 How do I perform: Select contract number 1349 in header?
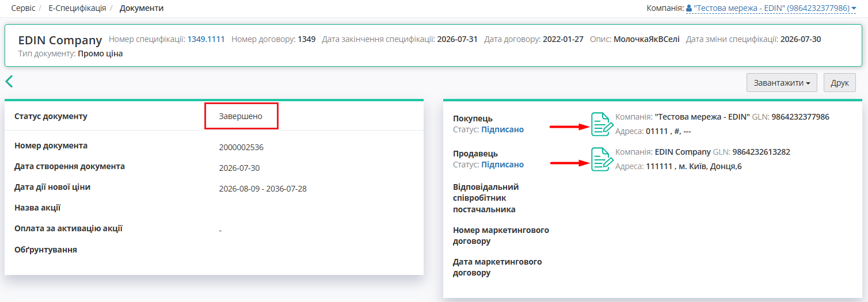click(306, 39)
